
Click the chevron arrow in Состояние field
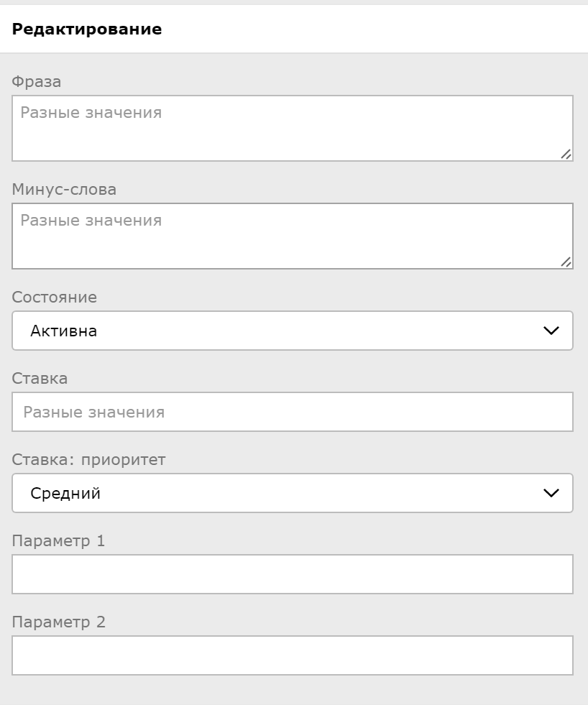[x=551, y=331]
